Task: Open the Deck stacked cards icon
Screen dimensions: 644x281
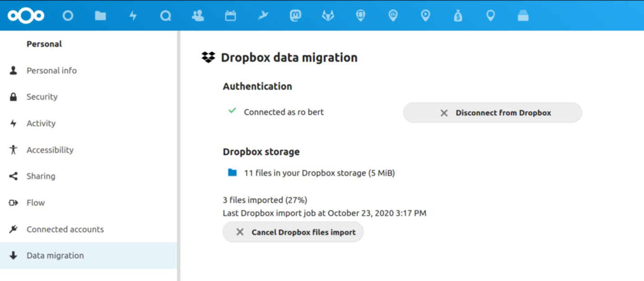Action: point(523,16)
